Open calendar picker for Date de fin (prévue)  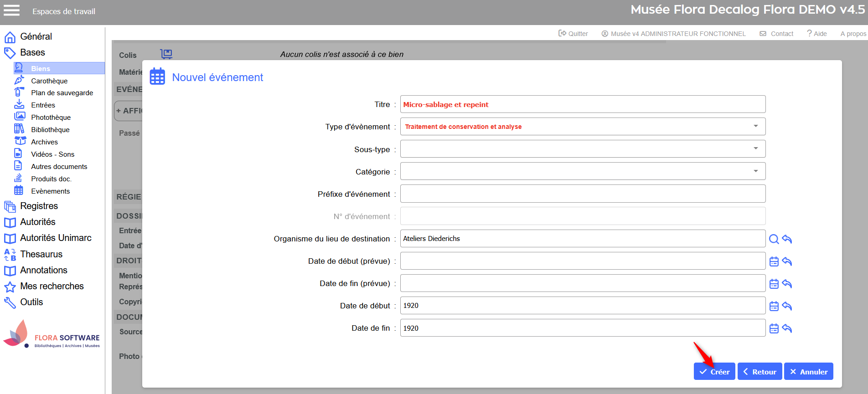click(774, 284)
